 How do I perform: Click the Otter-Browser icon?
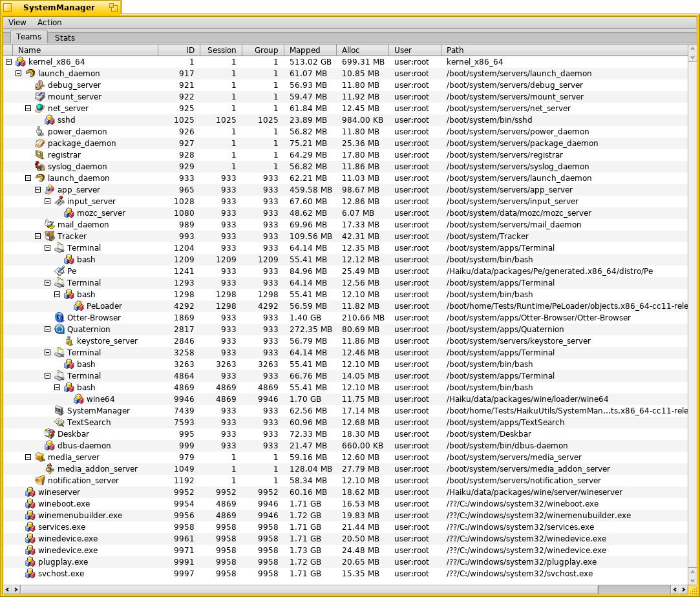pos(59,318)
